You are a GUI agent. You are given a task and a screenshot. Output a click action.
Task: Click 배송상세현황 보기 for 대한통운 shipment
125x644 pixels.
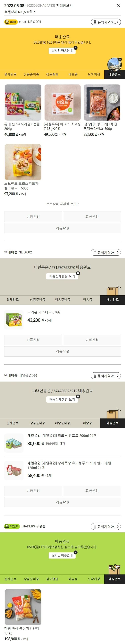(62, 276)
